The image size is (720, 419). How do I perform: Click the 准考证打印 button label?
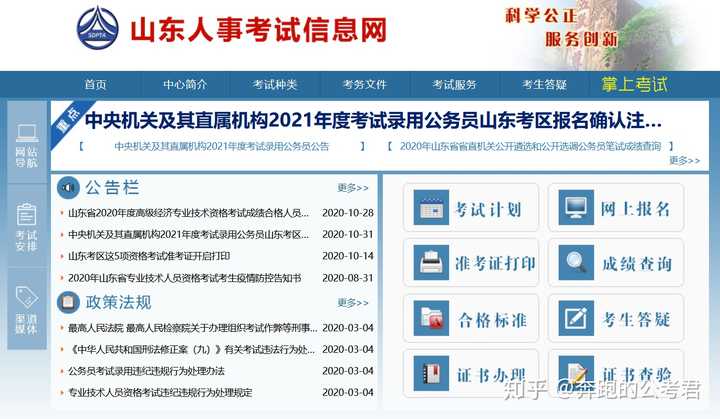495,263
